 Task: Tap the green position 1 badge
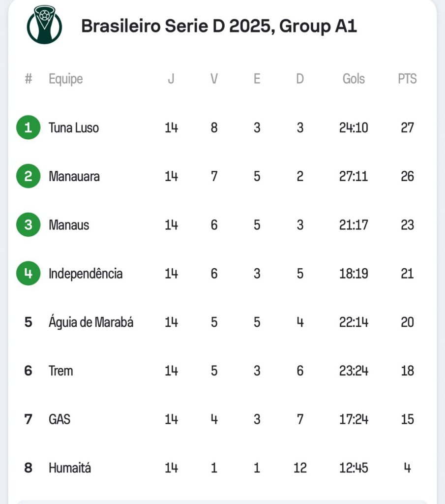28,127
